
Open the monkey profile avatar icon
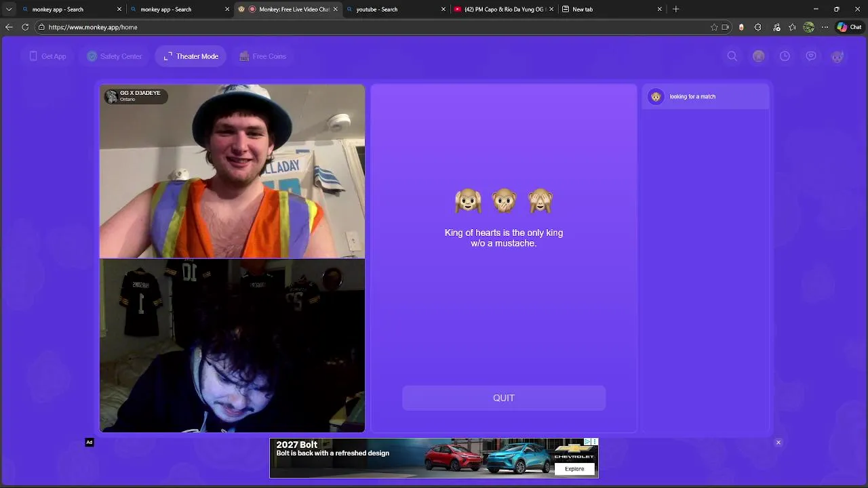(837, 56)
